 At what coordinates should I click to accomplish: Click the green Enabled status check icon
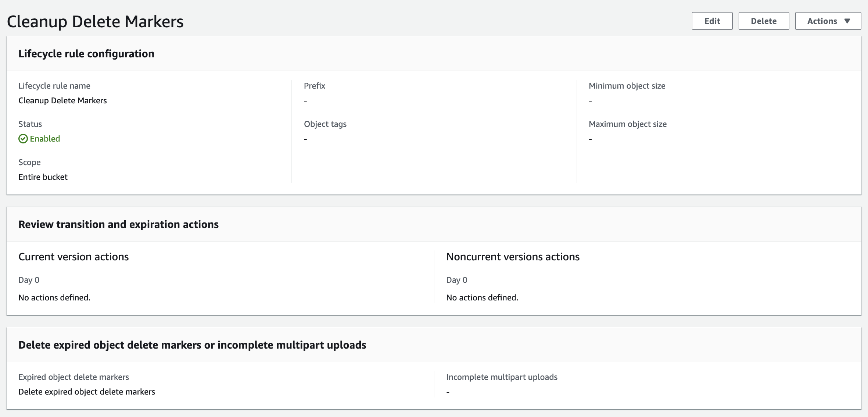pos(23,139)
